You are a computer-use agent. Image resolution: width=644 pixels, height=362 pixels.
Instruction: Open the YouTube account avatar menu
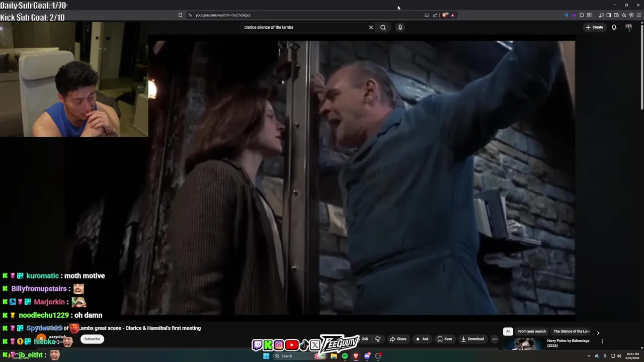click(628, 27)
